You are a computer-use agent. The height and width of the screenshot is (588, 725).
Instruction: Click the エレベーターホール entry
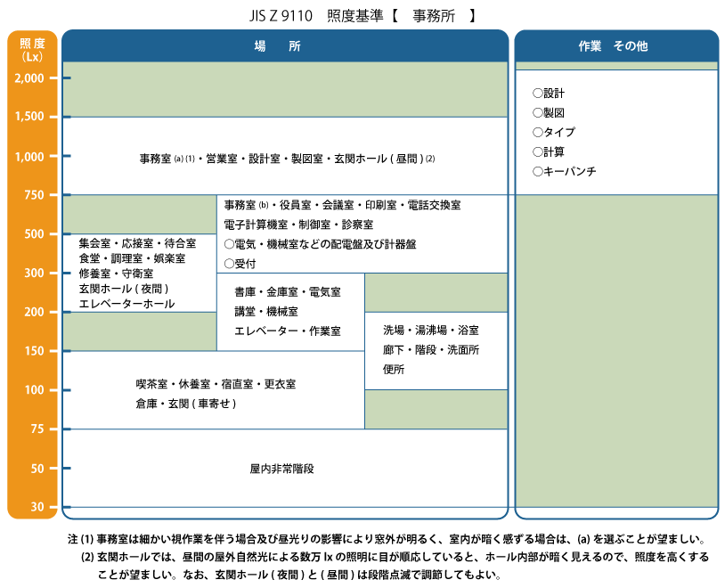pos(126,304)
